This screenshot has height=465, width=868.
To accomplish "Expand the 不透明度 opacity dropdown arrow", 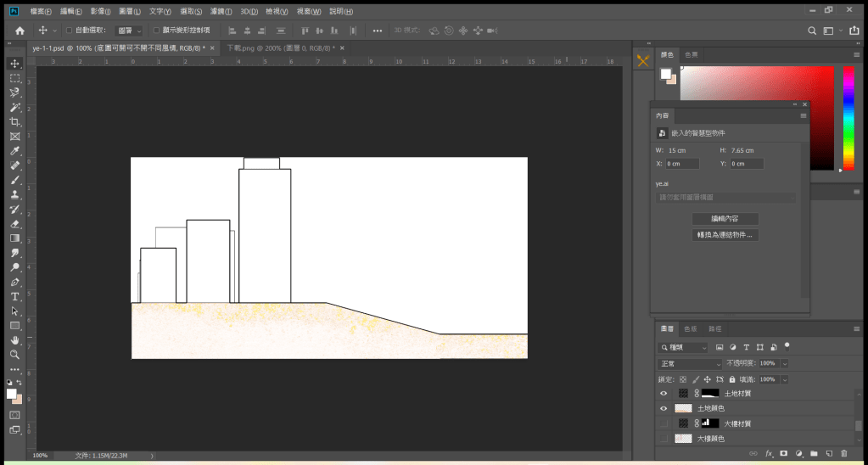I will 784,363.
